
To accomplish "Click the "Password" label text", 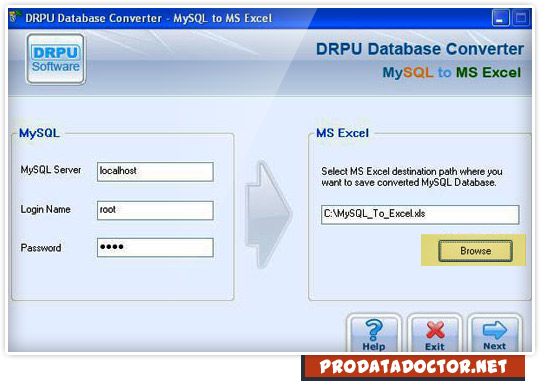I will tap(41, 248).
